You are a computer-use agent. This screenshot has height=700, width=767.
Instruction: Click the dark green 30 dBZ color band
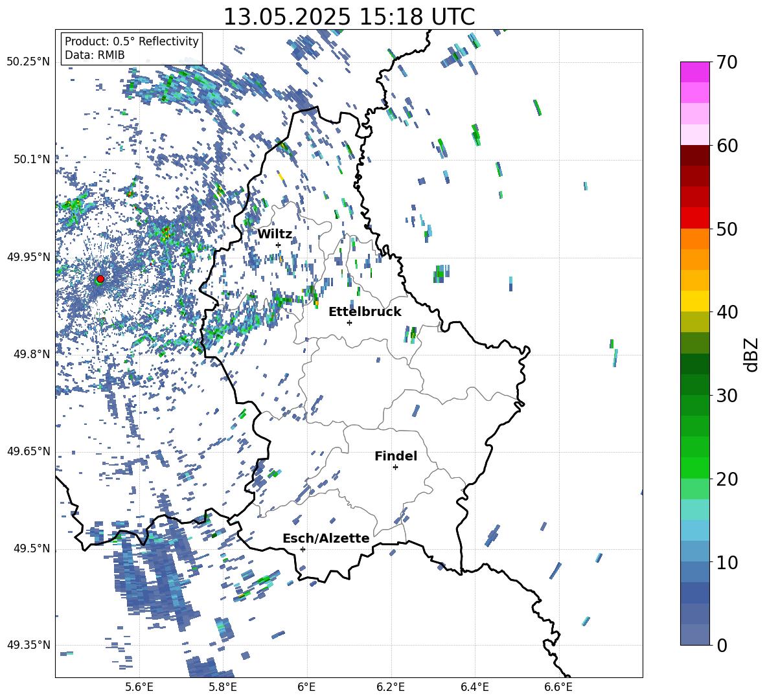(694, 384)
